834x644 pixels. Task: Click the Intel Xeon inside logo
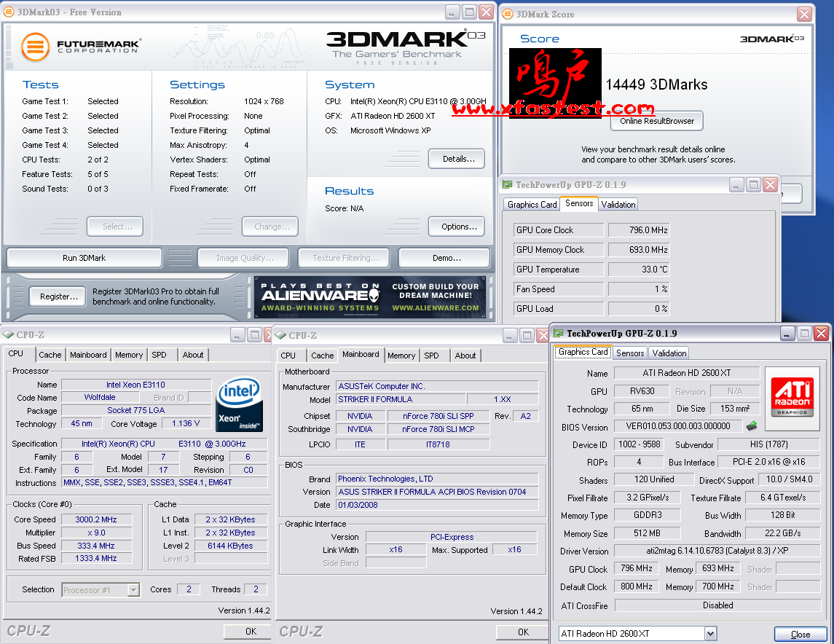(239, 404)
